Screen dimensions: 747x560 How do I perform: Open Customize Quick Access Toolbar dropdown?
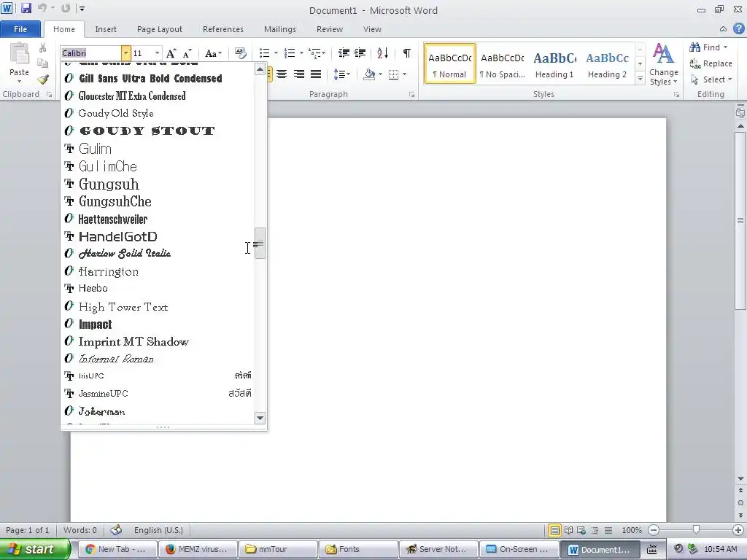click(x=82, y=9)
